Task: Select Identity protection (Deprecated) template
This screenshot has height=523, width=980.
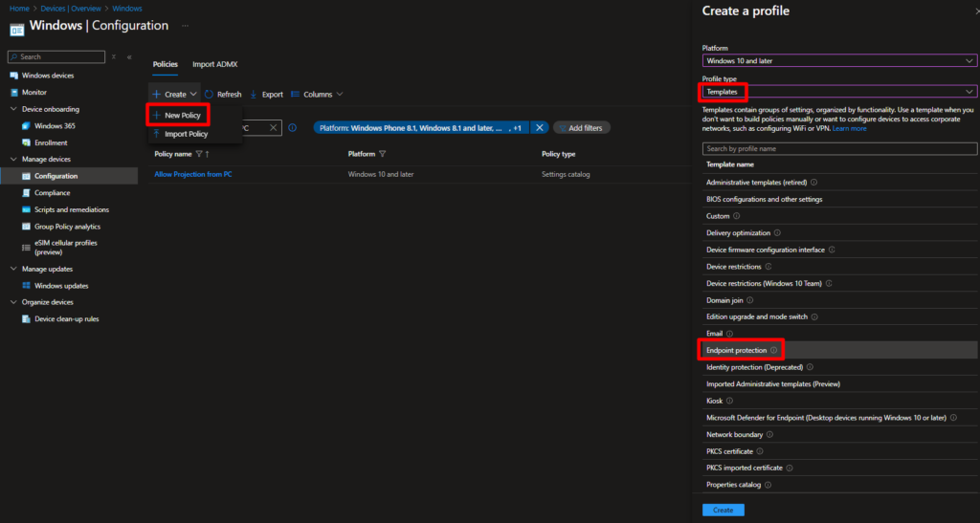Action: (839, 367)
